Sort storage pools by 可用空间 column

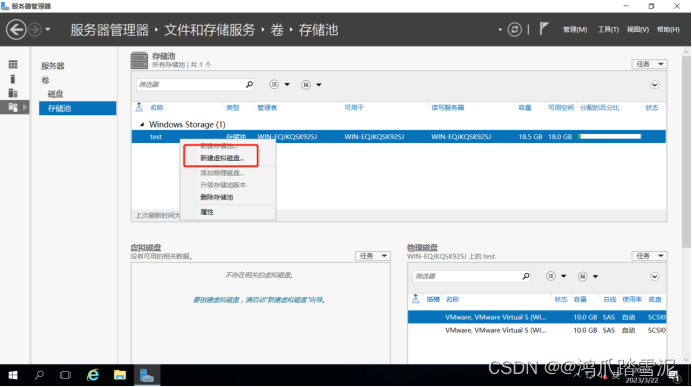560,108
